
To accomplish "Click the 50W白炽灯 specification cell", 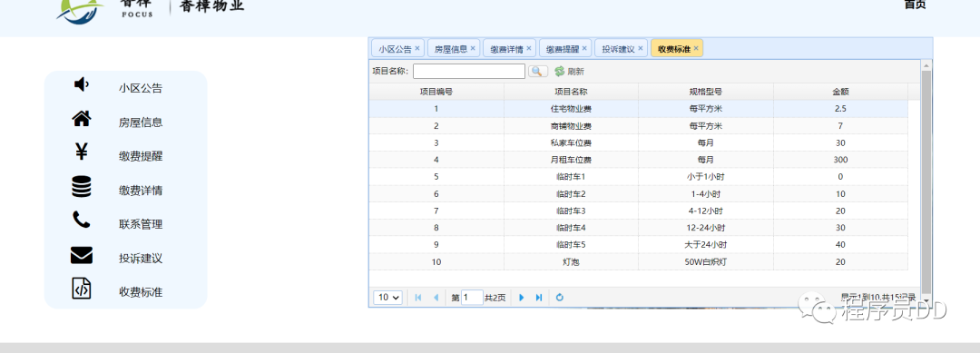I will click(x=706, y=261).
